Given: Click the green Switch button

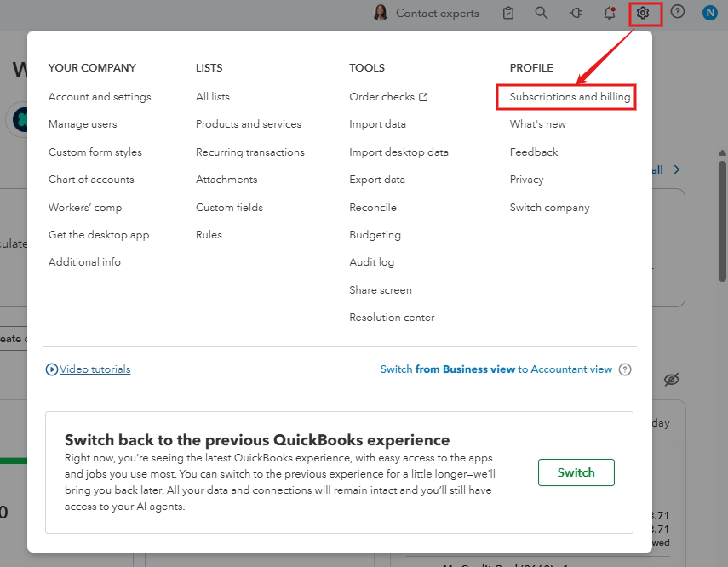Looking at the screenshot, I should [x=576, y=472].
